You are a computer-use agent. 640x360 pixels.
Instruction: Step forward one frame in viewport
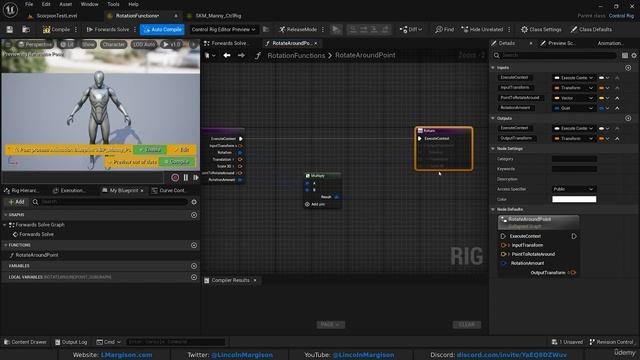click(x=196, y=178)
